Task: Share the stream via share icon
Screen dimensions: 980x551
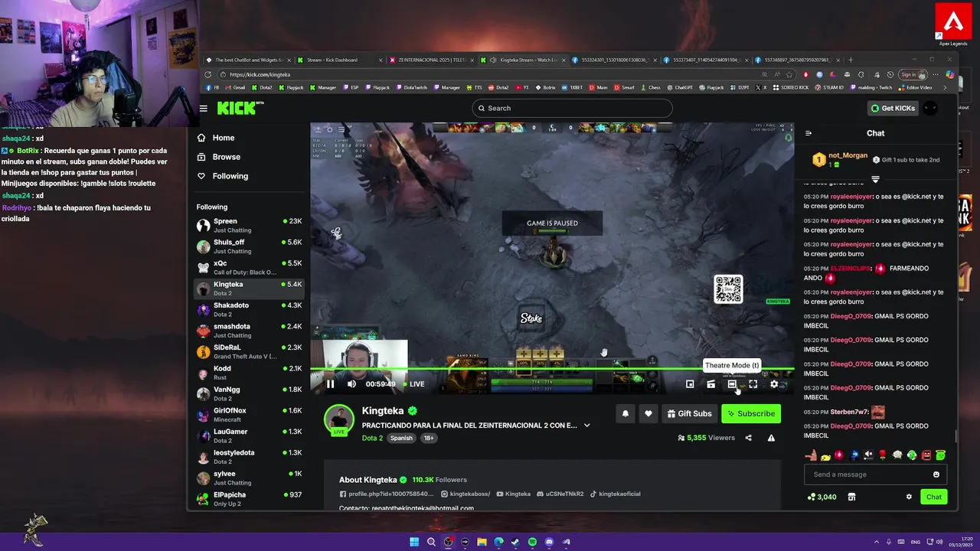Action: point(749,438)
